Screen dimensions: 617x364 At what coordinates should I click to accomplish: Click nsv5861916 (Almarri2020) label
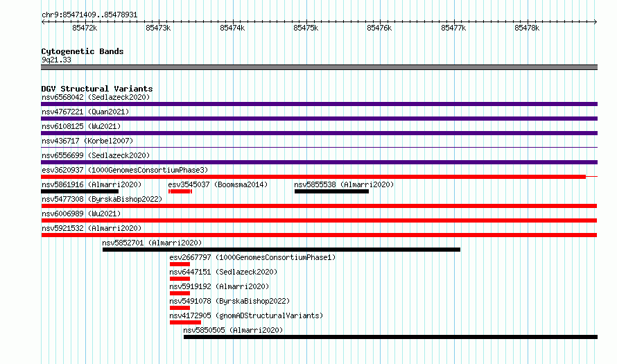click(x=92, y=184)
